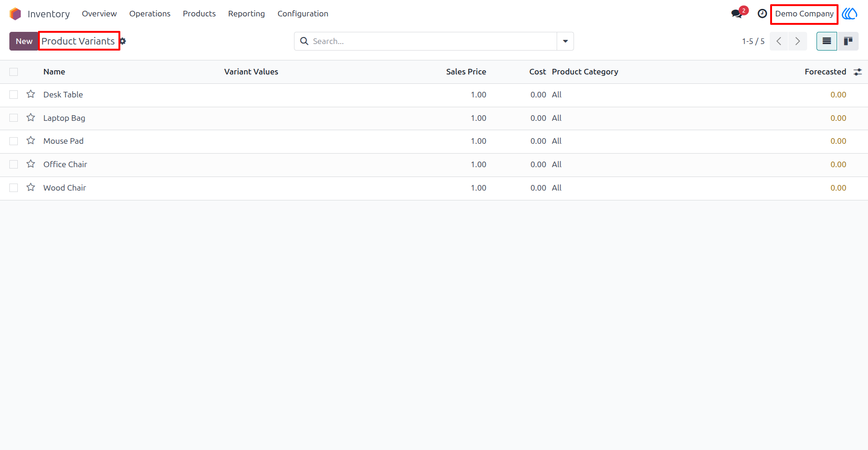This screenshot has height=450, width=868.
Task: Expand the search filter options dropdown
Action: click(x=565, y=41)
